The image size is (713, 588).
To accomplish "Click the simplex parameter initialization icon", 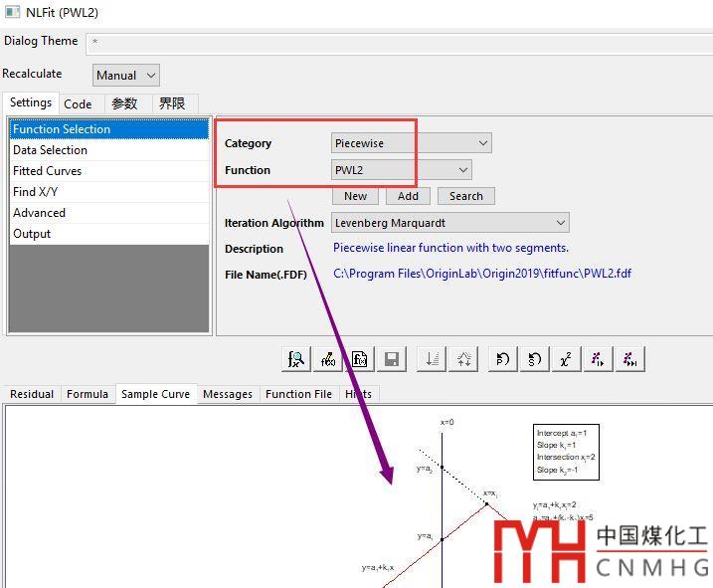I will pyautogui.click(x=432, y=359).
